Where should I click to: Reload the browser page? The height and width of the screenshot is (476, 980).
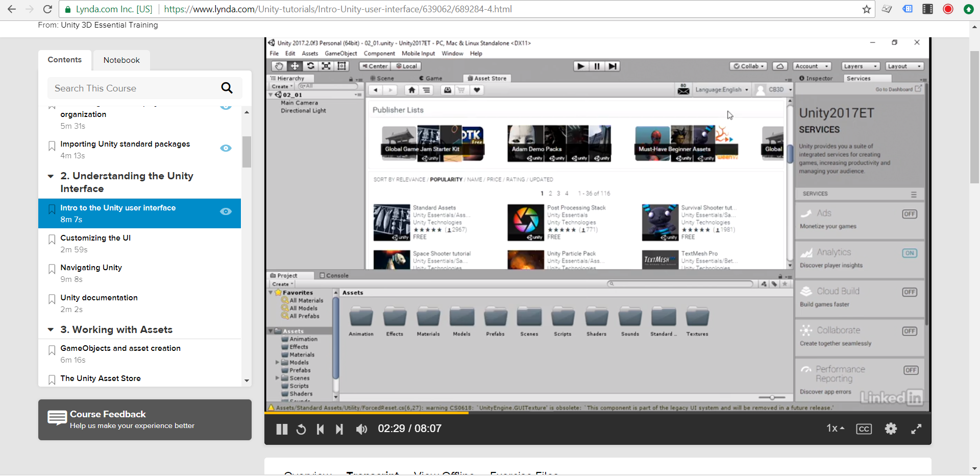(47, 9)
